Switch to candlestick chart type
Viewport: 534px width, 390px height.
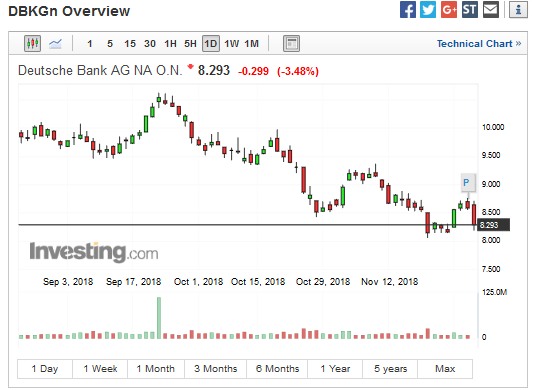click(x=32, y=44)
